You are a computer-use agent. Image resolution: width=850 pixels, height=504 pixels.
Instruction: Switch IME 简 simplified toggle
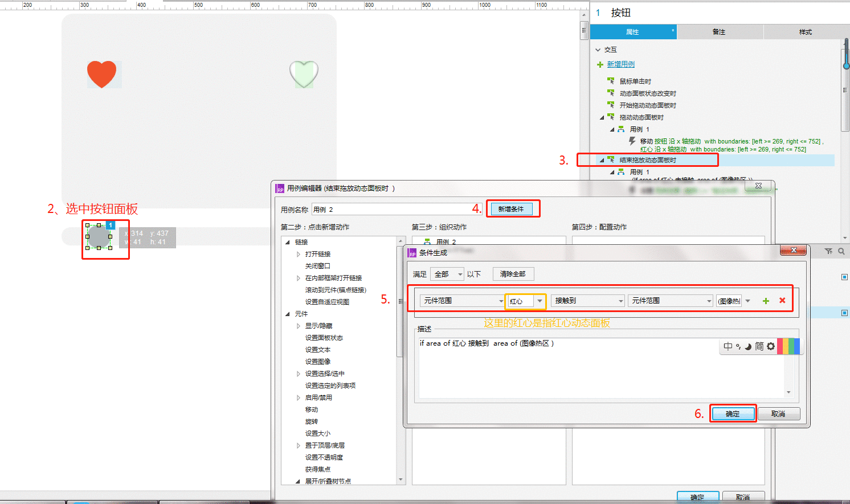pos(759,346)
